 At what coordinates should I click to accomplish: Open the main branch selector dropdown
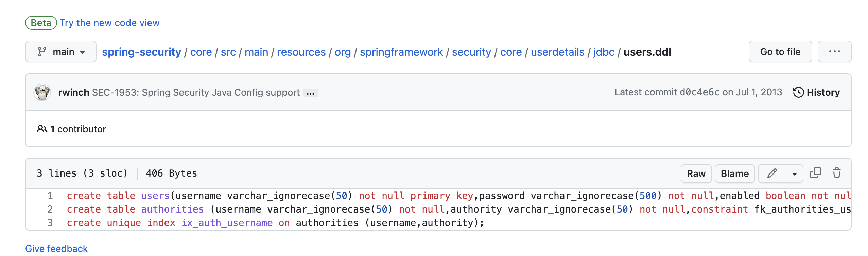pos(60,51)
